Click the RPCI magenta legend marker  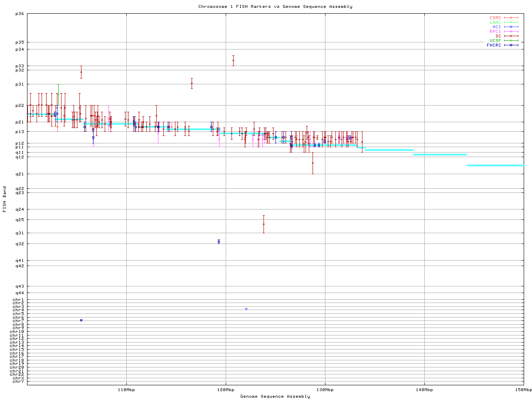pyautogui.click(x=511, y=32)
